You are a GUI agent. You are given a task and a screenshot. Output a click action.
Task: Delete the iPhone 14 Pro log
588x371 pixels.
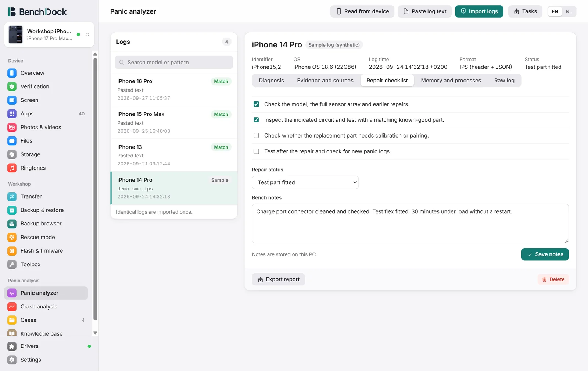(x=553, y=279)
